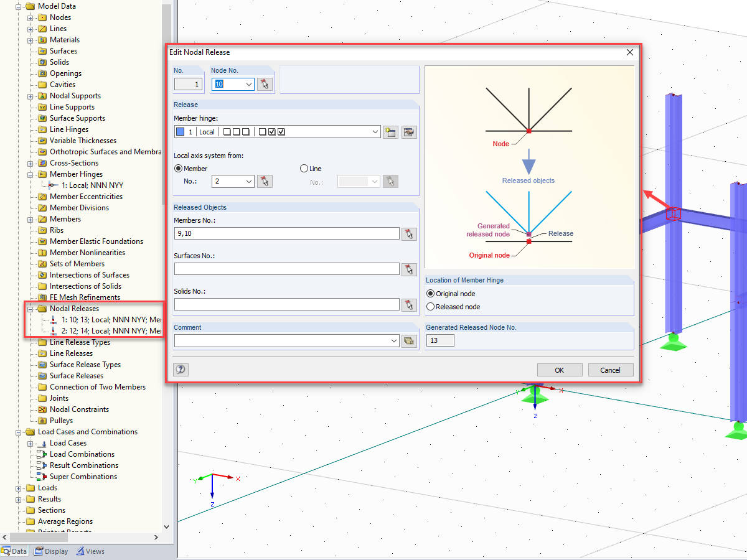Screen dimensions: 747x560
Task: Click the navigator vertical scrollbar down arrow
Action: 166,526
